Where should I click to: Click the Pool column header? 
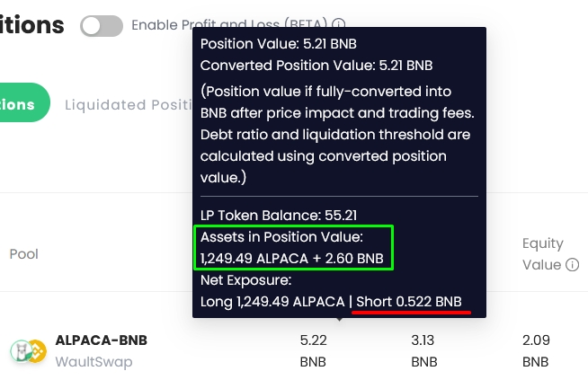tap(24, 254)
